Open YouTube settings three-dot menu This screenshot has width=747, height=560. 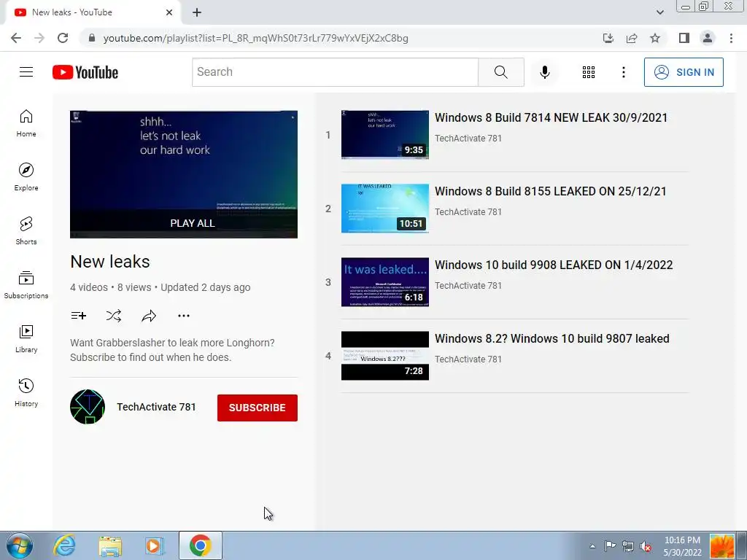tap(623, 72)
